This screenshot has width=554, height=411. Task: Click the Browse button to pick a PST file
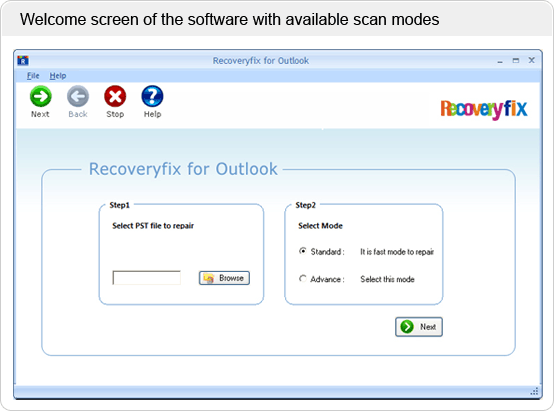pyautogui.click(x=224, y=278)
